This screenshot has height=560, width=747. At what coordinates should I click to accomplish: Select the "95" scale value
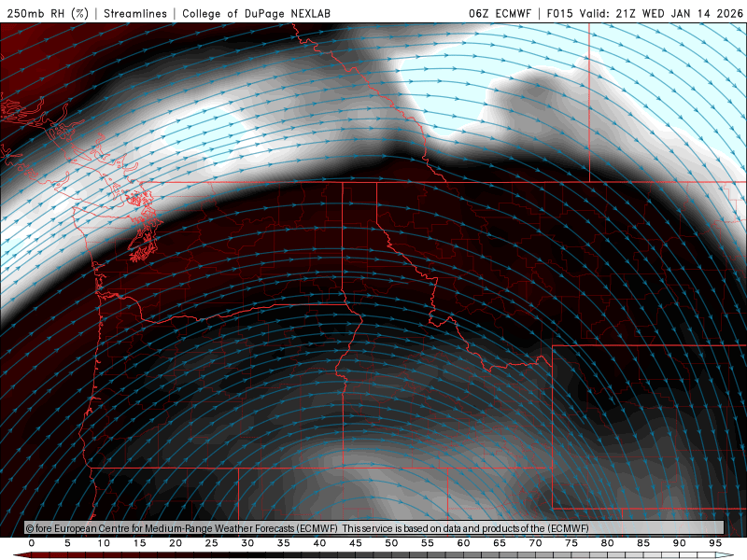click(715, 543)
